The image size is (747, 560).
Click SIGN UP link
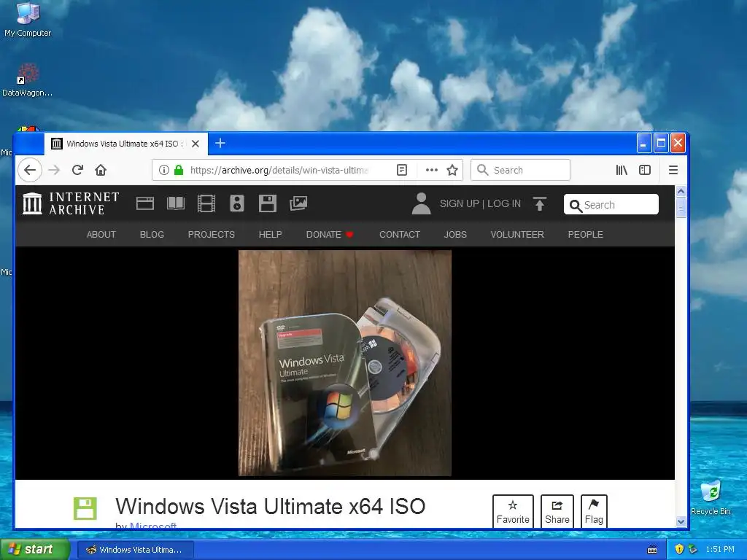[459, 204]
